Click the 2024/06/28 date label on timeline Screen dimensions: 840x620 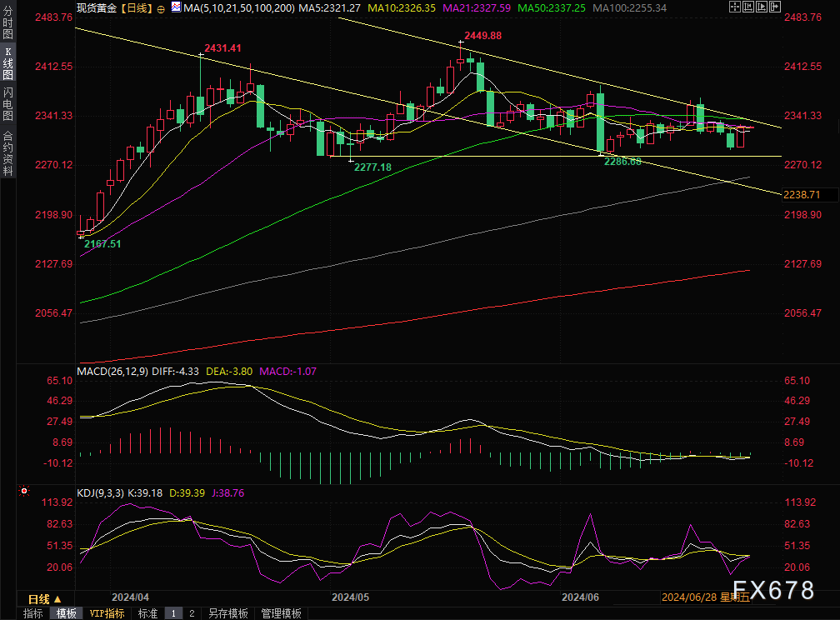[688, 597]
